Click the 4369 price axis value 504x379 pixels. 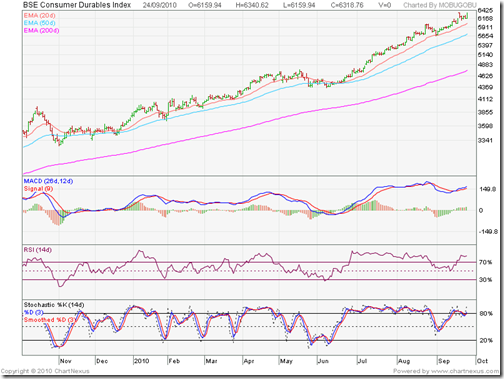485,87
